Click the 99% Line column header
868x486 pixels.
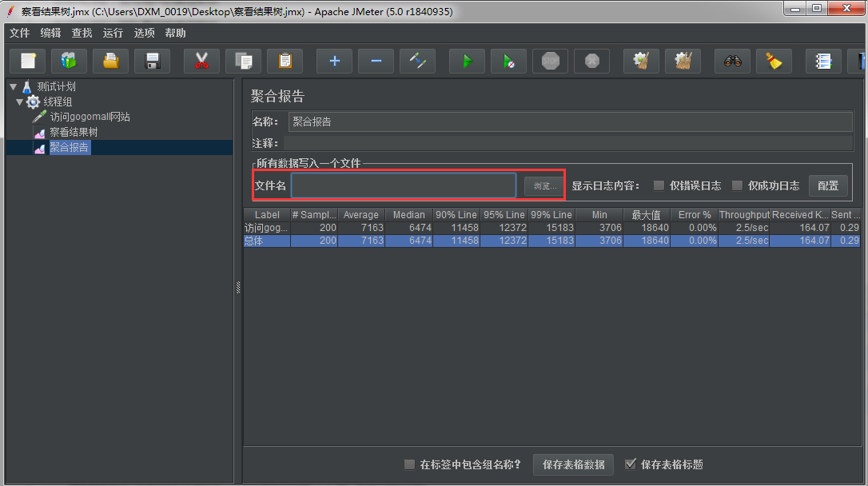click(x=551, y=215)
